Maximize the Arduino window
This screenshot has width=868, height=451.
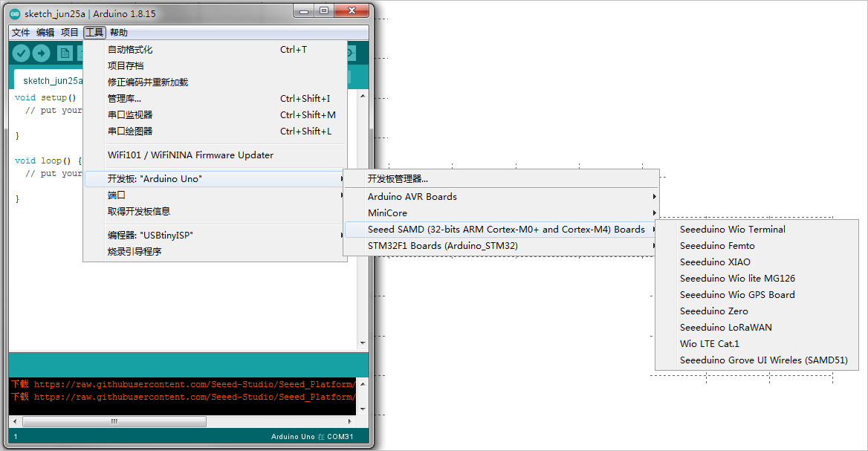click(324, 11)
